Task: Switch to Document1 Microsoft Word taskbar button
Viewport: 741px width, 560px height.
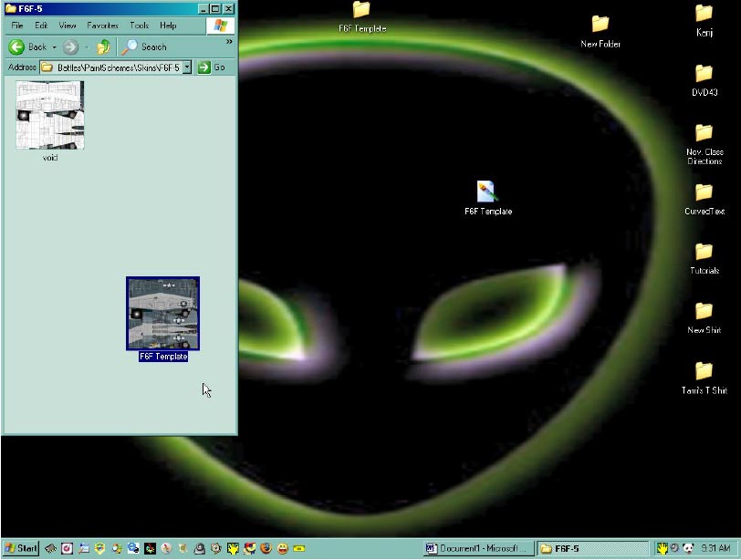Action: tap(477, 548)
